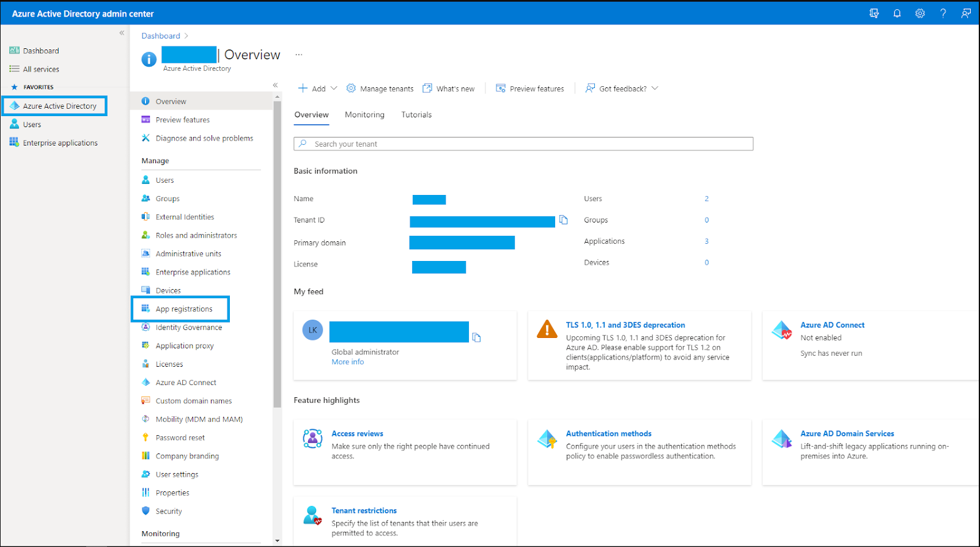Click External Identities icon

click(146, 217)
